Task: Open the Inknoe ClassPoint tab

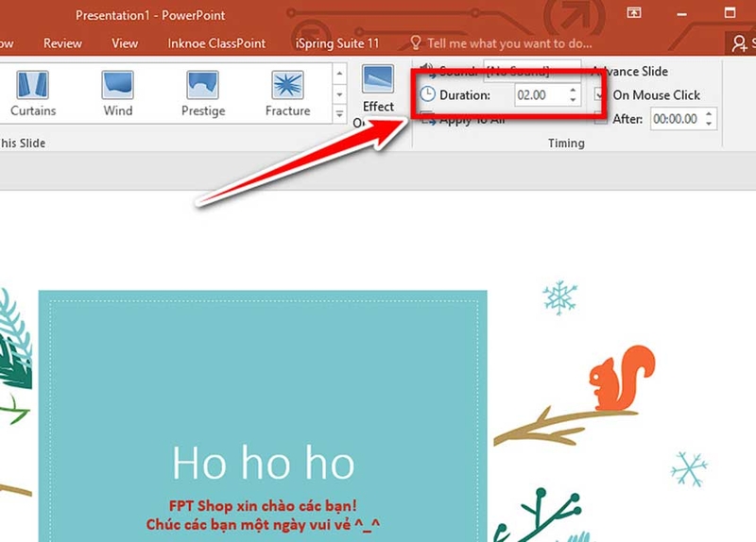Action: pos(216,43)
